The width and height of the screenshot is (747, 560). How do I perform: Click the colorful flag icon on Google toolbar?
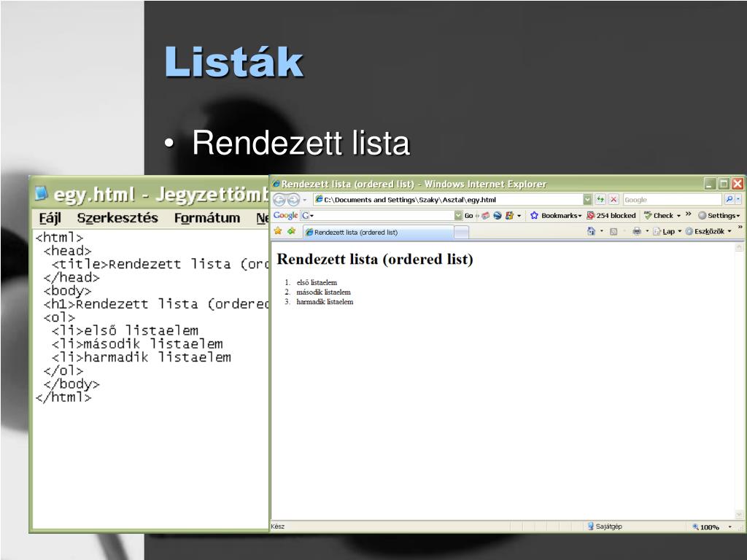(509, 216)
